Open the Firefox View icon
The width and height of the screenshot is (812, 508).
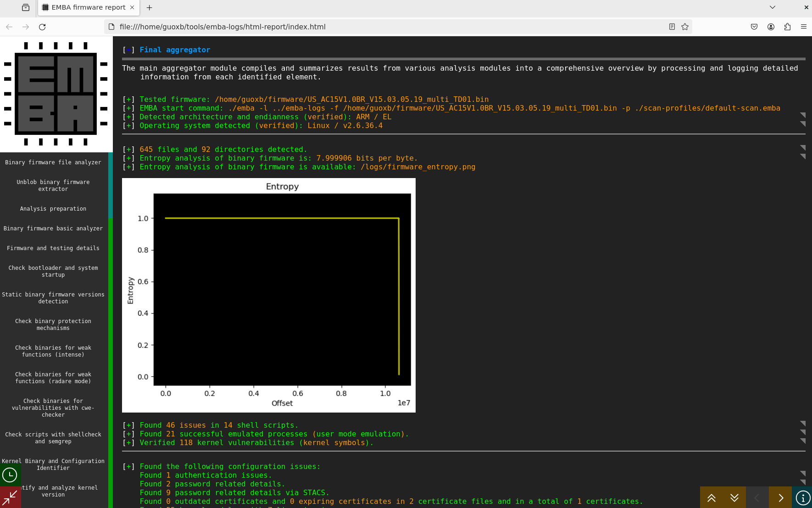point(26,7)
